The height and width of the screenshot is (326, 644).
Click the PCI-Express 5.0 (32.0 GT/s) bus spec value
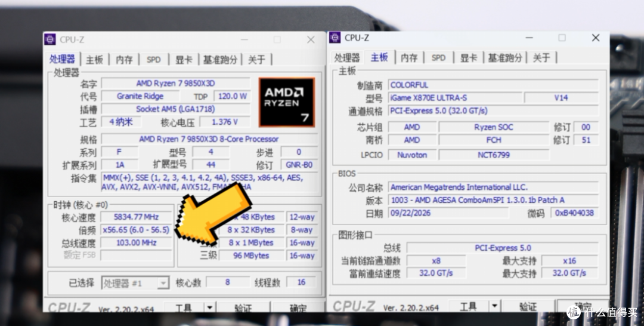click(493, 110)
